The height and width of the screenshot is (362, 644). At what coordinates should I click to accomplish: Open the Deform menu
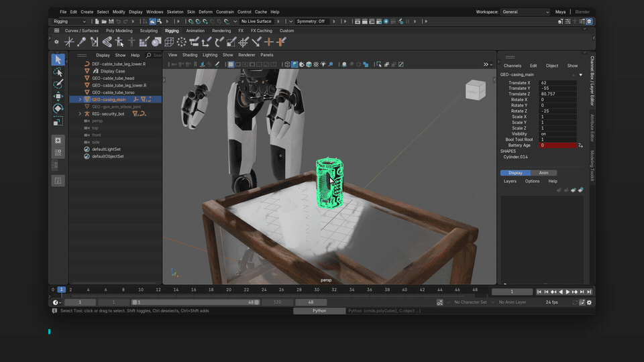click(205, 12)
